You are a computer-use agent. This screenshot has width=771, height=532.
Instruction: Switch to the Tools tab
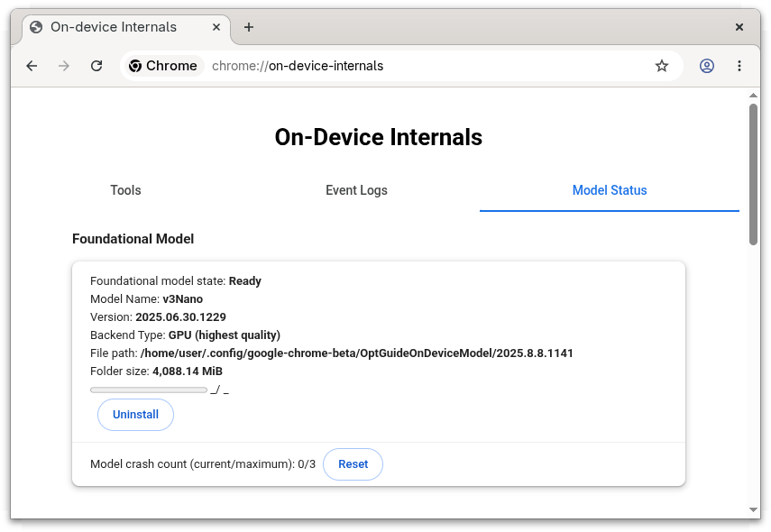pyautogui.click(x=125, y=190)
